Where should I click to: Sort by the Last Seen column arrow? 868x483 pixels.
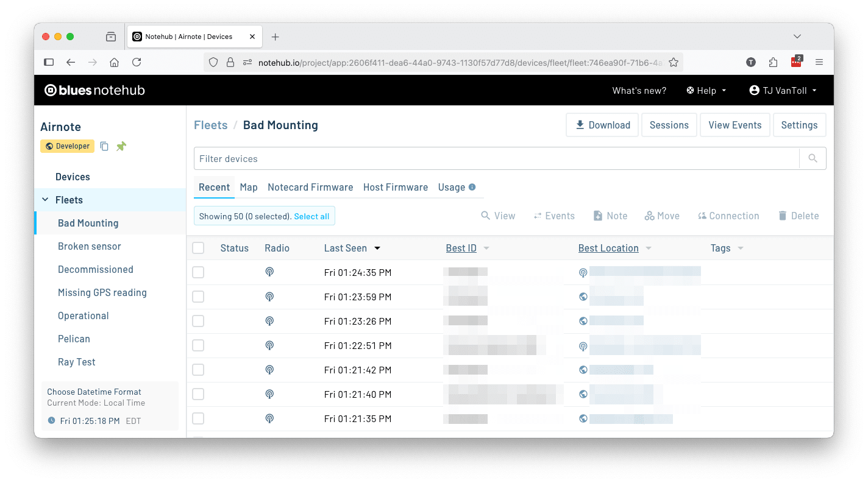click(x=377, y=248)
